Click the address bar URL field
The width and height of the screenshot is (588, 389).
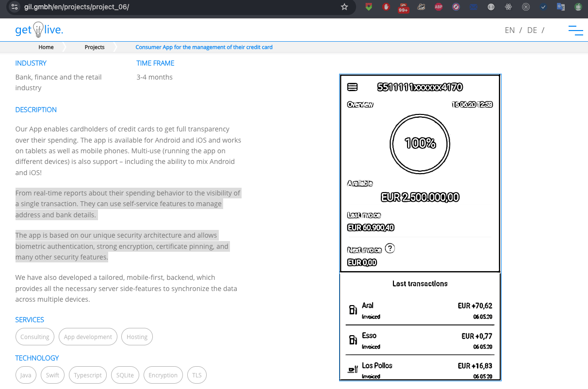[x=180, y=7]
